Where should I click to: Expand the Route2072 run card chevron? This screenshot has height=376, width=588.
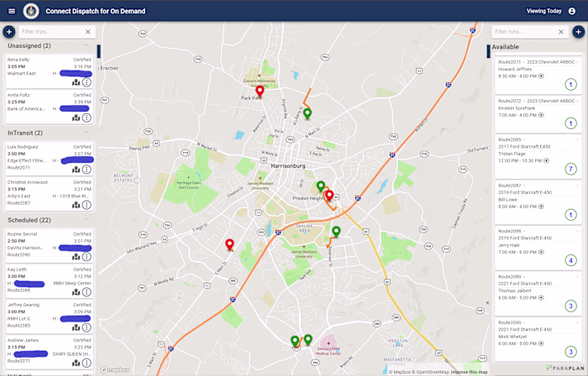pyautogui.click(x=578, y=101)
